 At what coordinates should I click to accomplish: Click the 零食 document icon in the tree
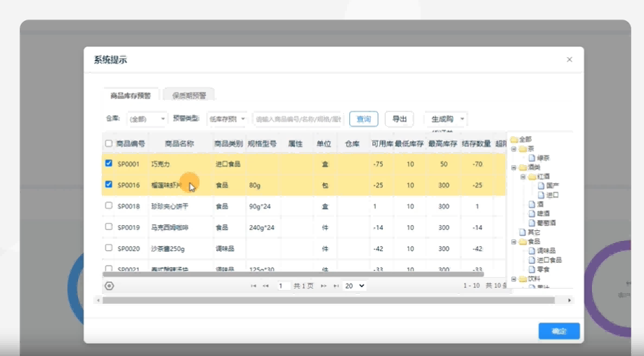click(x=532, y=269)
